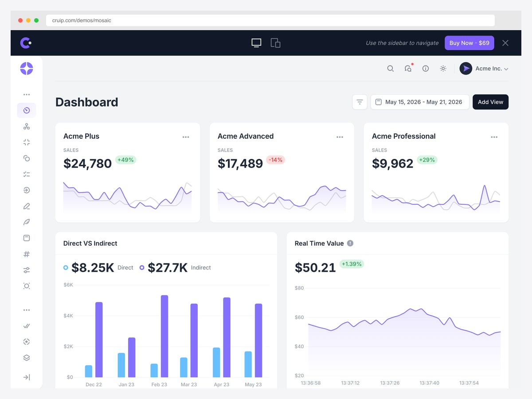Image resolution: width=532 pixels, height=399 pixels.
Task: Open the Acme Plus card options menu
Action: (186, 137)
